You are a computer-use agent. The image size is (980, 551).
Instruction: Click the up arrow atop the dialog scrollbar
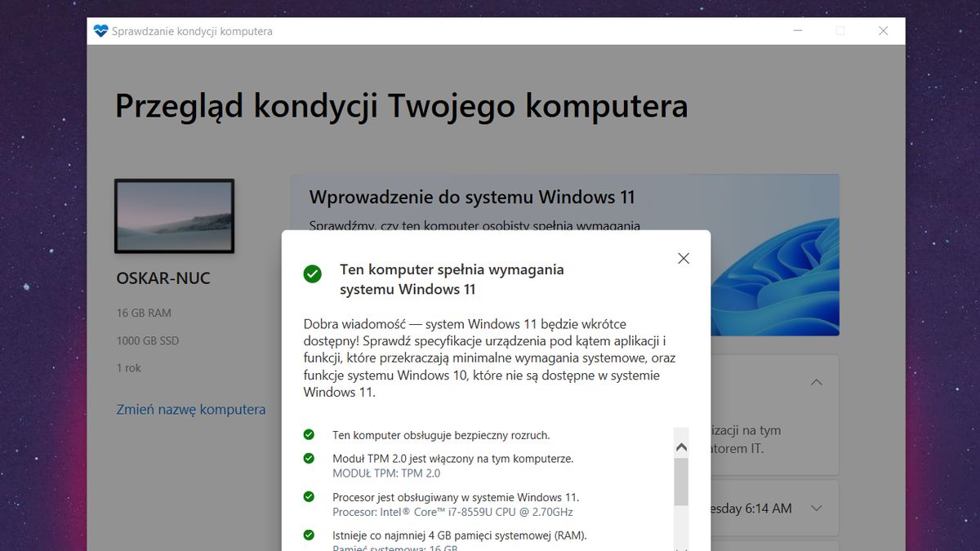(x=682, y=447)
